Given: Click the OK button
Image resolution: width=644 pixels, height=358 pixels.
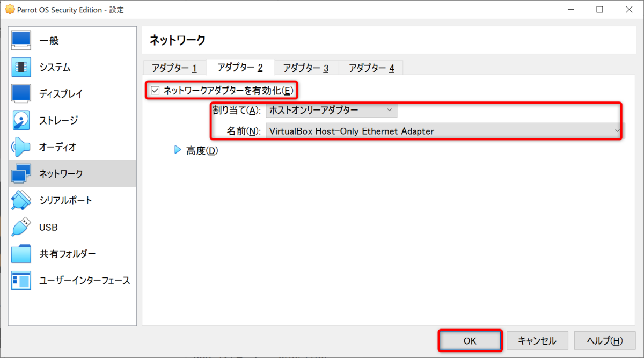Looking at the screenshot, I should pos(470,340).
